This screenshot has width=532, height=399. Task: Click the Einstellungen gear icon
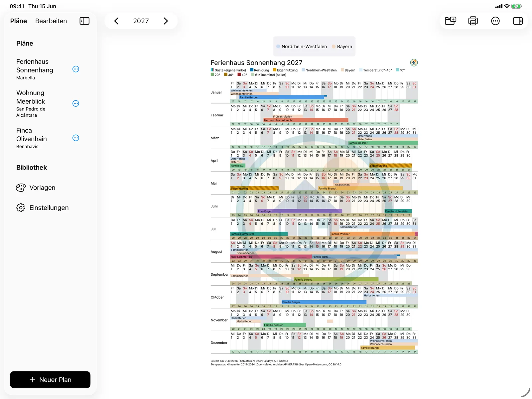[x=21, y=208]
